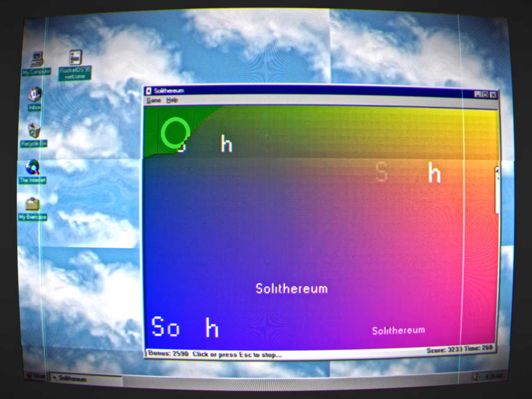This screenshot has height=399, width=532.
Task: Click the Solithereum window title text
Action: click(169, 91)
